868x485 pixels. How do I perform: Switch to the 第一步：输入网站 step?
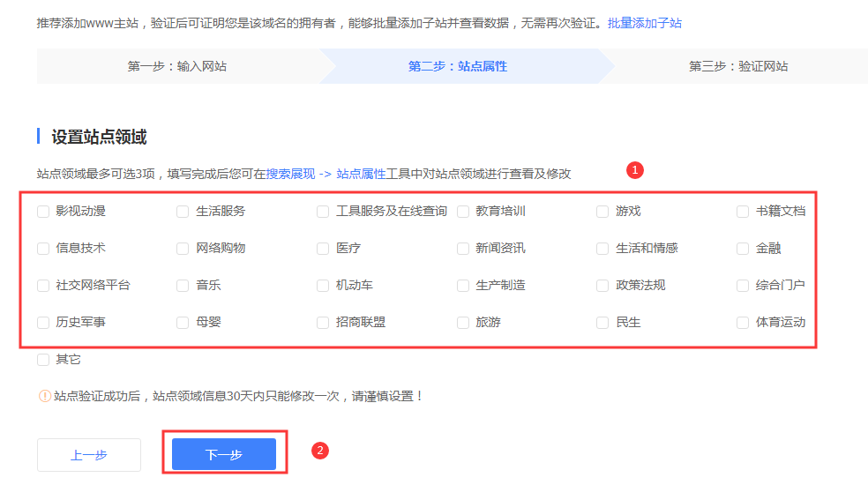[x=177, y=66]
